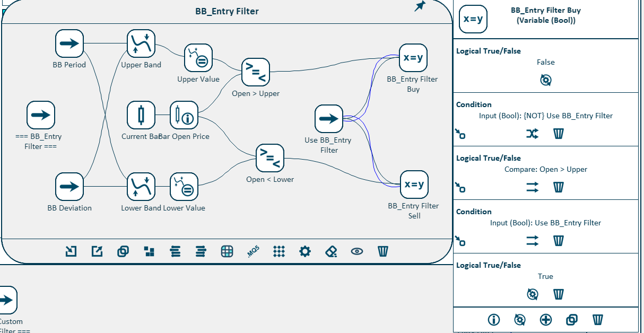This screenshot has height=333, width=644.
Task: Click the blocks arrangement icon in group toolbar
Action: pyautogui.click(x=150, y=251)
